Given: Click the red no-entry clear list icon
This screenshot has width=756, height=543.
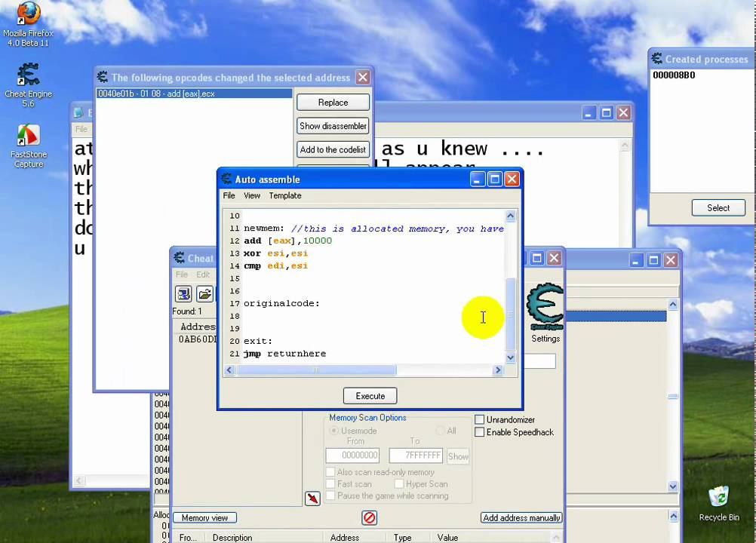Looking at the screenshot, I should click(x=369, y=518).
